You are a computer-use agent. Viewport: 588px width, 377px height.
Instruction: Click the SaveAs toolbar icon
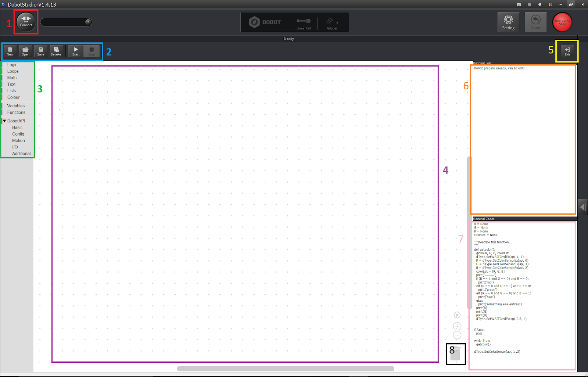(56, 51)
